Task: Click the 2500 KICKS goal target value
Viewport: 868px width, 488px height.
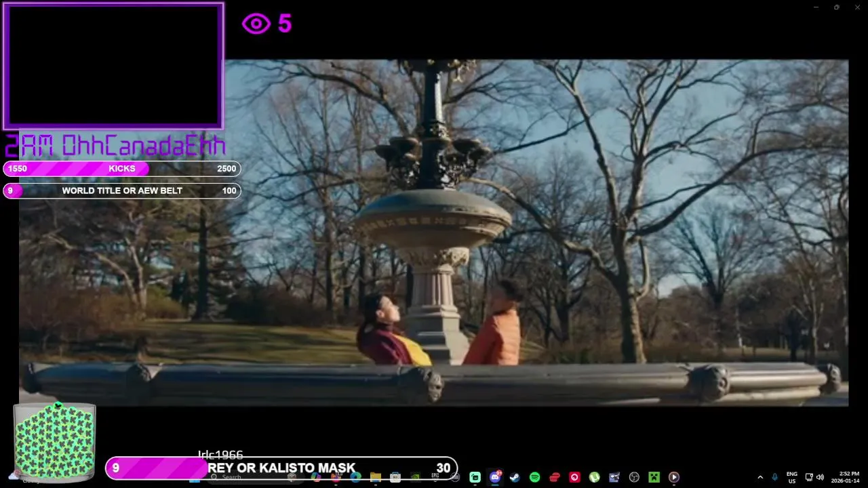Action: point(226,169)
